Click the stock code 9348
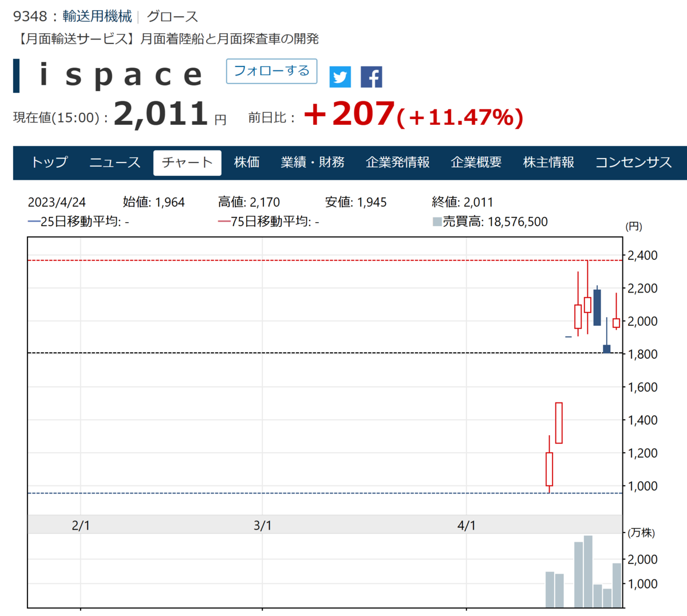The width and height of the screenshot is (687, 616). (x=30, y=16)
